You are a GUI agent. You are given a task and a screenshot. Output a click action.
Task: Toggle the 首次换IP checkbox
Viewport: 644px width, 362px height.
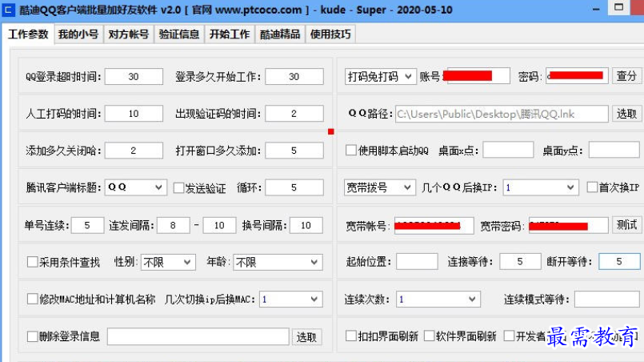pyautogui.click(x=592, y=187)
